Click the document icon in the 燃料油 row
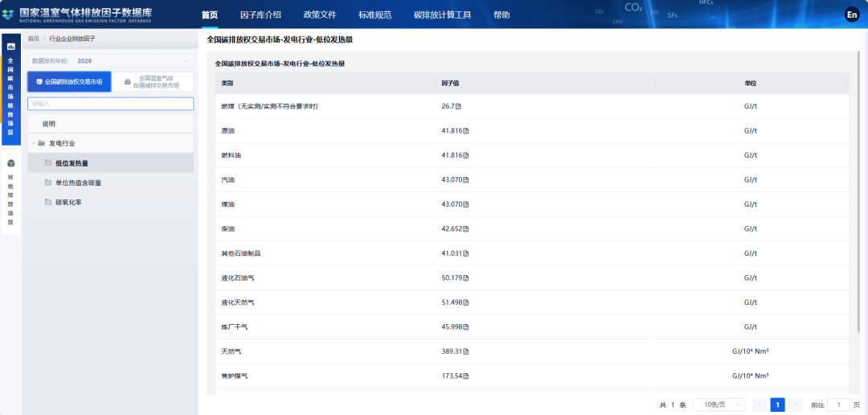This screenshot has width=868, height=415. (x=466, y=156)
